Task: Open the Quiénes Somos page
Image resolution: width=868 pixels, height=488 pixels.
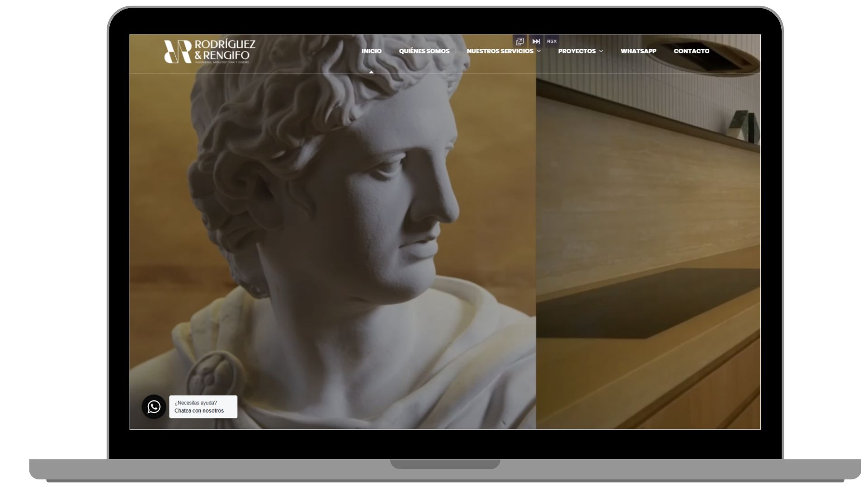Action: point(424,51)
